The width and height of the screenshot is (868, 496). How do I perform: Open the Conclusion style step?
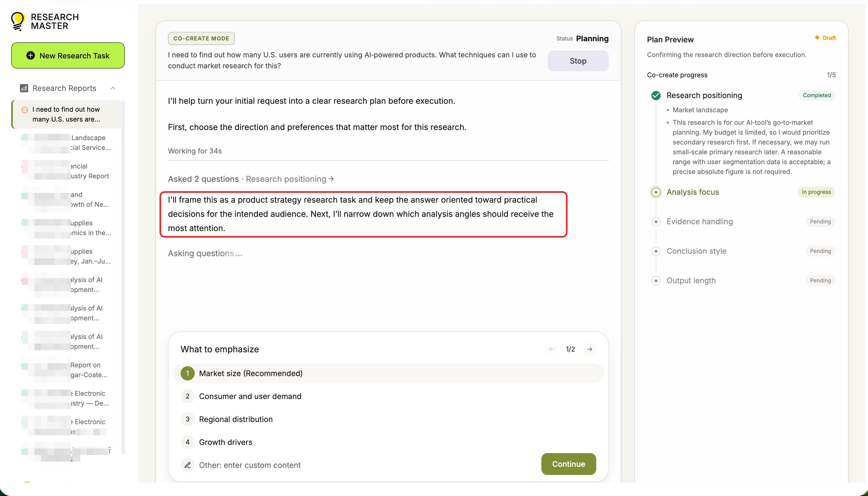696,251
